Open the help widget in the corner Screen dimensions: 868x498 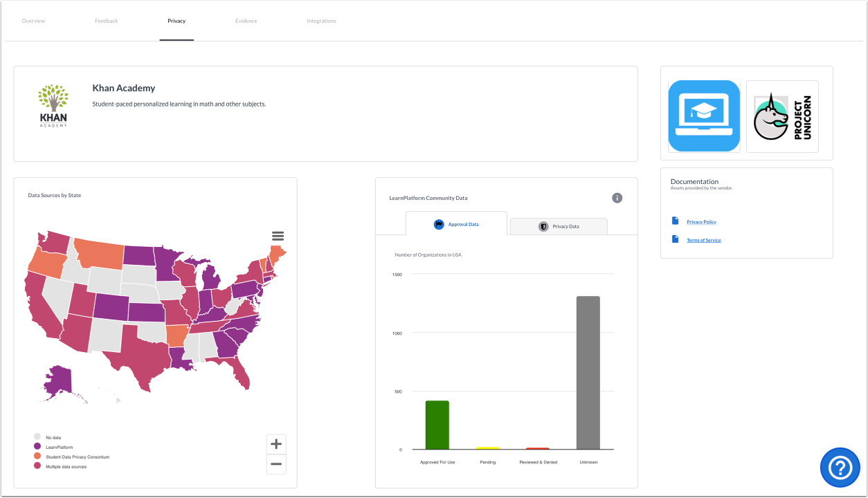click(840, 468)
